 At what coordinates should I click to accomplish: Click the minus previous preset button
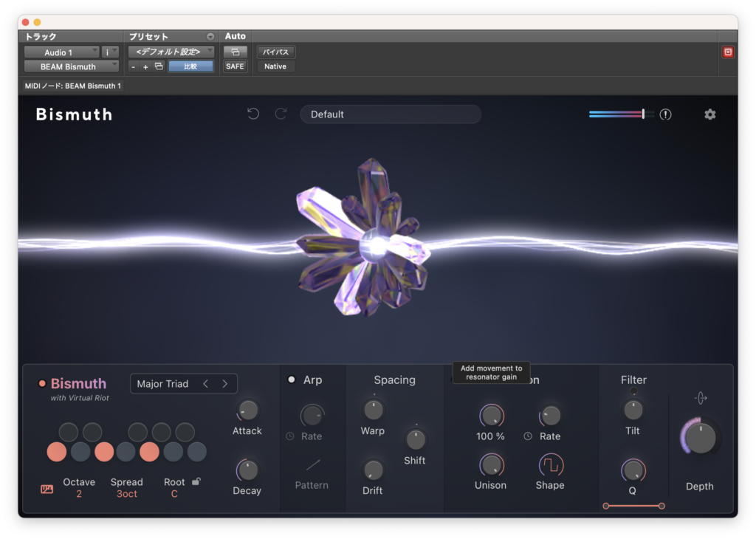click(x=134, y=67)
